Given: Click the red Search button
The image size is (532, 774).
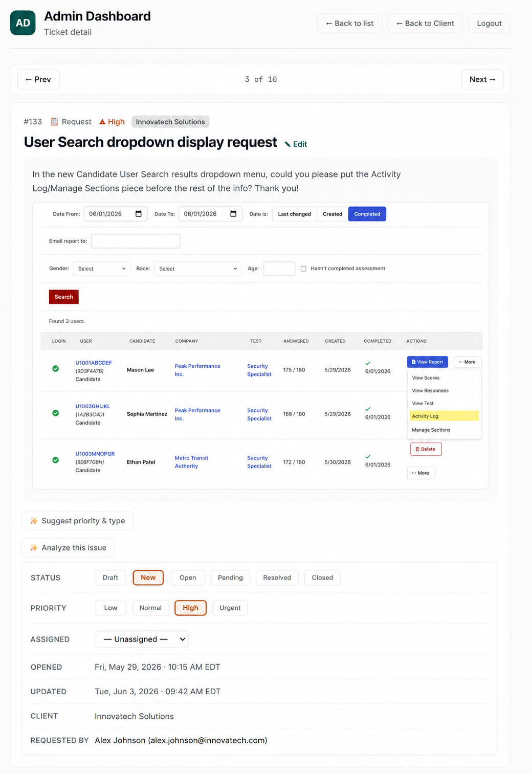Looking at the screenshot, I should click(64, 297).
